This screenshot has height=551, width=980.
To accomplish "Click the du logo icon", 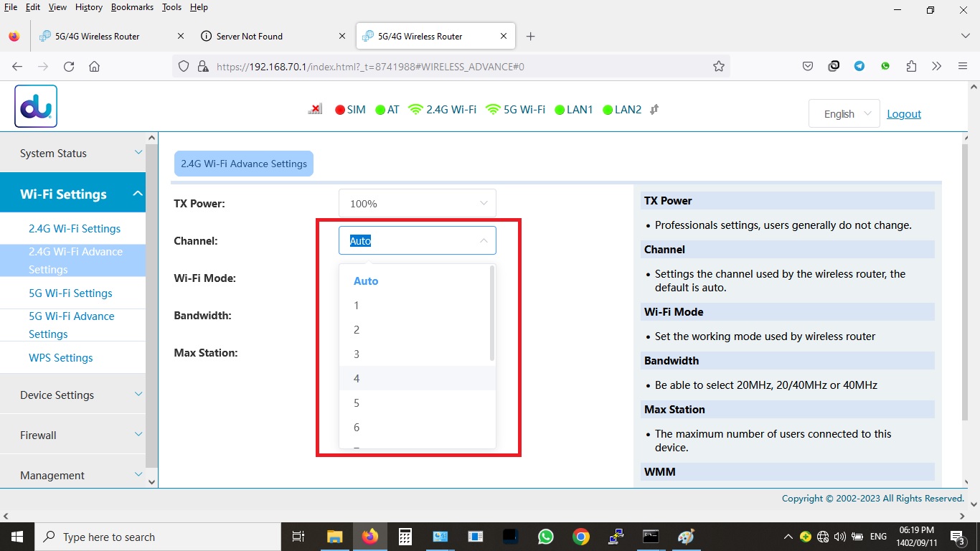I will [36, 106].
